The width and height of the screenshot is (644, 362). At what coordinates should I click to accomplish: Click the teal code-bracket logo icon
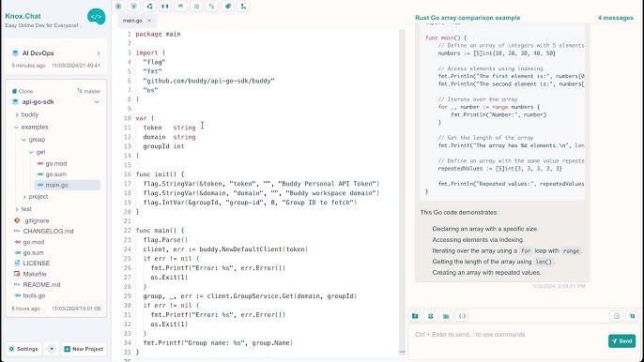pyautogui.click(x=96, y=17)
